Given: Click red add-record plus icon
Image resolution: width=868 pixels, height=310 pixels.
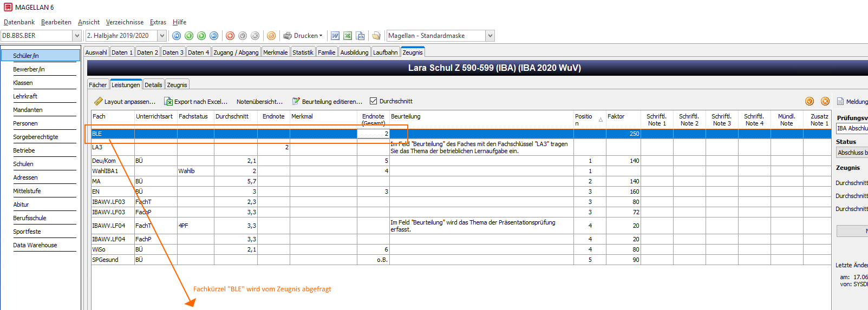Looking at the screenshot, I should click(x=230, y=36).
